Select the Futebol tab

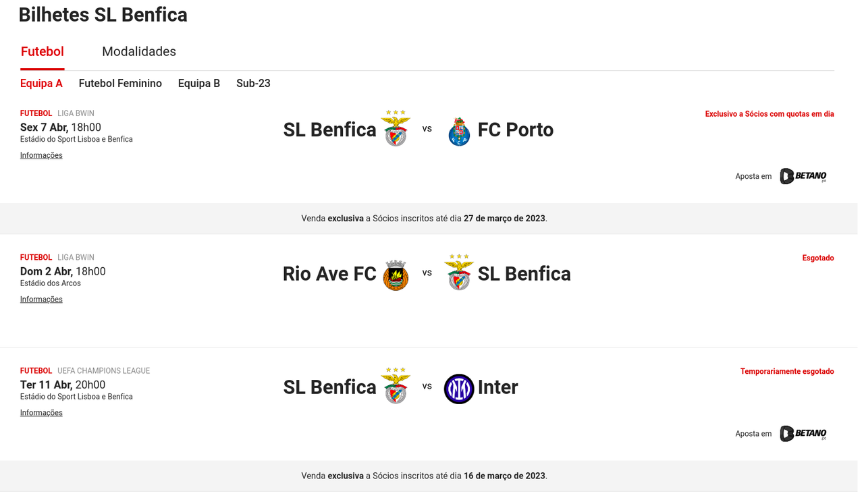pyautogui.click(x=42, y=52)
